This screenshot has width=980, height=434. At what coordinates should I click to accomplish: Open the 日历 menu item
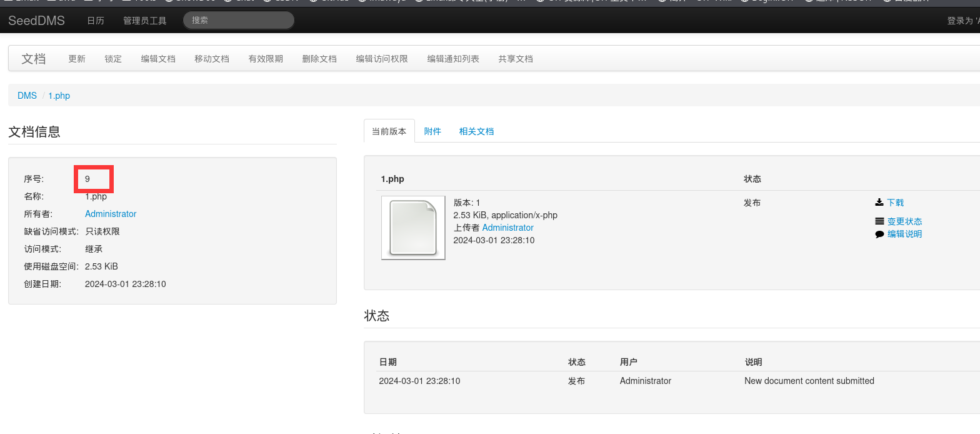pos(96,21)
